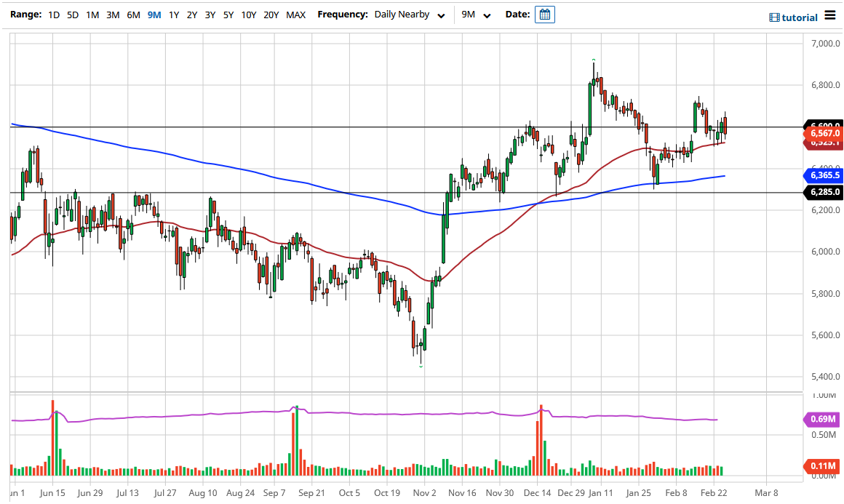Screen dimensions: 844x504
Task: Open the Frequency Daily Nearby dropdown
Action: tap(400, 14)
